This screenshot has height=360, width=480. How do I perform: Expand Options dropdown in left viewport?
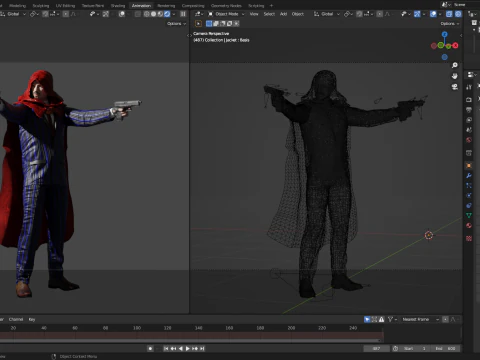coord(177,24)
